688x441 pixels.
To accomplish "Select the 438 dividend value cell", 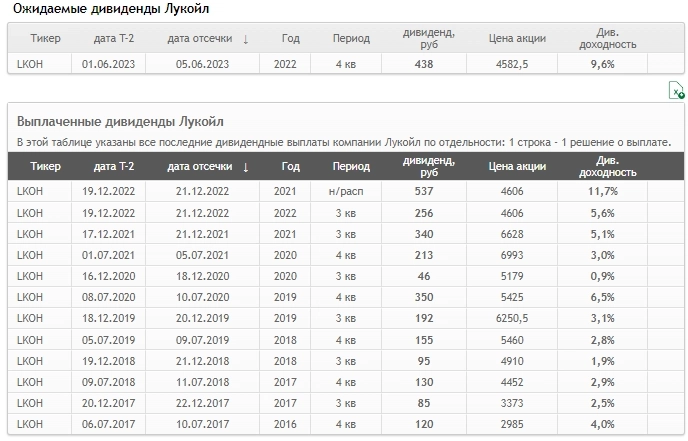I will tap(423, 64).
